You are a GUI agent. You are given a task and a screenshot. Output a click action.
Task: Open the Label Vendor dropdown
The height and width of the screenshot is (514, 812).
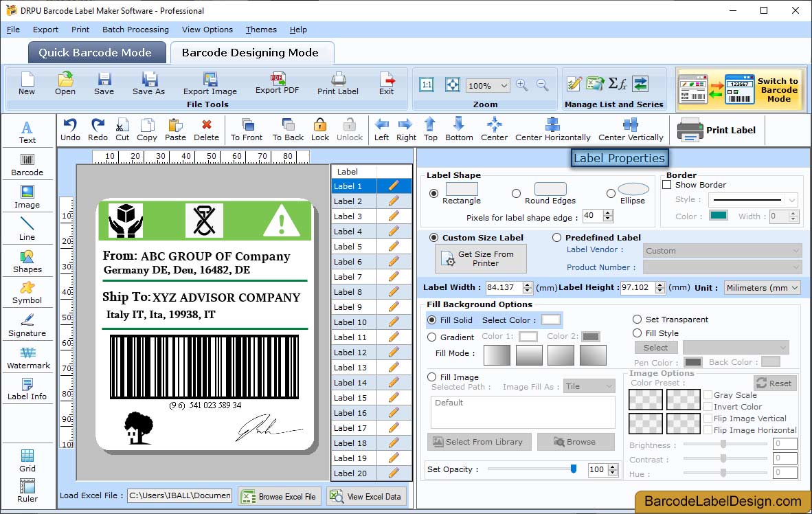coord(723,251)
